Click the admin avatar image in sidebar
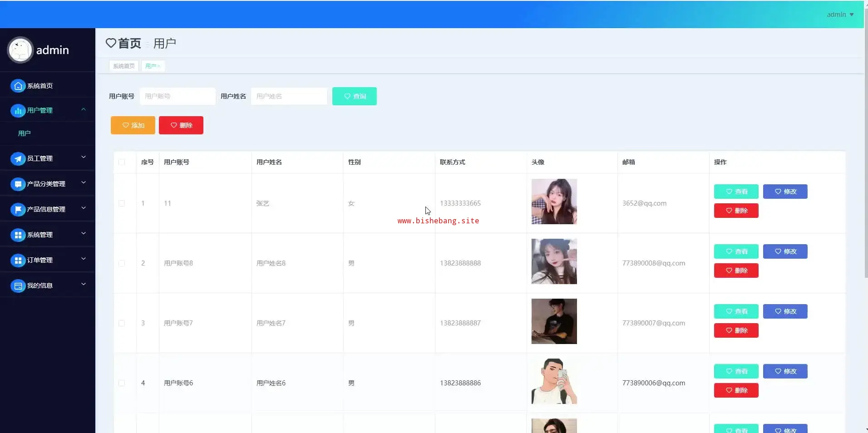The image size is (868, 433). (20, 50)
